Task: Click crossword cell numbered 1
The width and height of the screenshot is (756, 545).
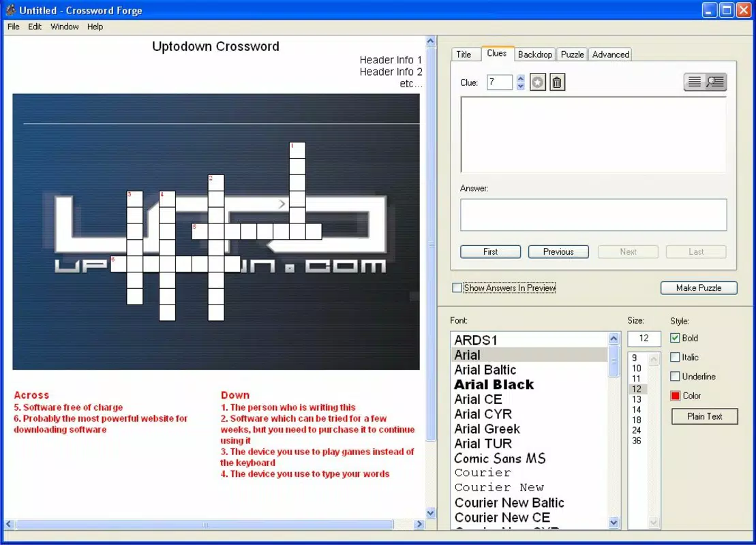Action: pyautogui.click(x=297, y=150)
